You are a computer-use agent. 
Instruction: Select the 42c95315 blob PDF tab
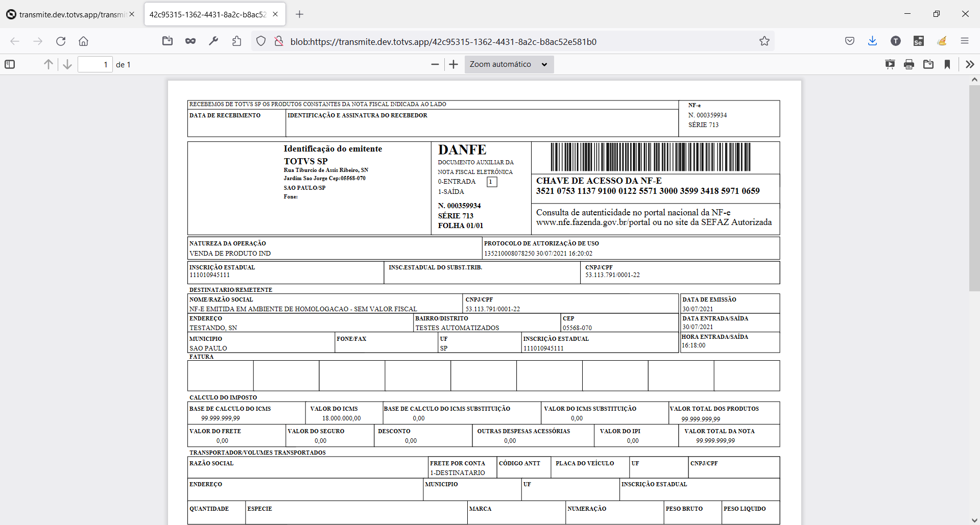(x=208, y=14)
